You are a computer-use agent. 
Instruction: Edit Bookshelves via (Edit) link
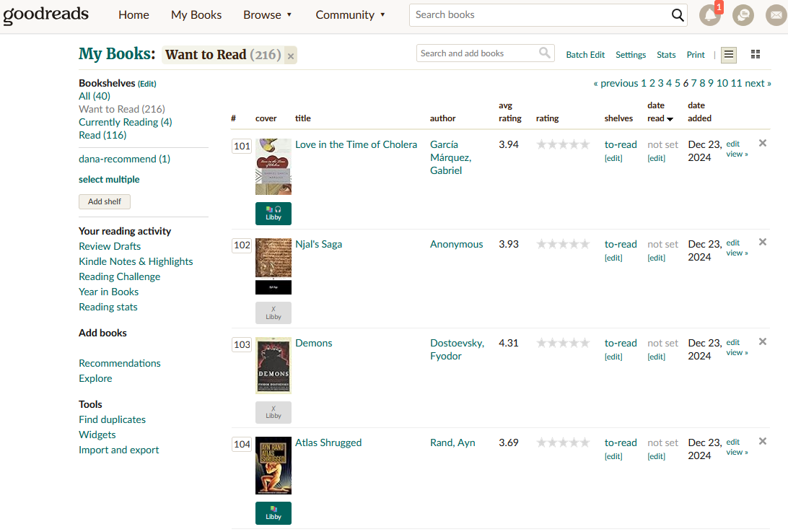tap(146, 84)
